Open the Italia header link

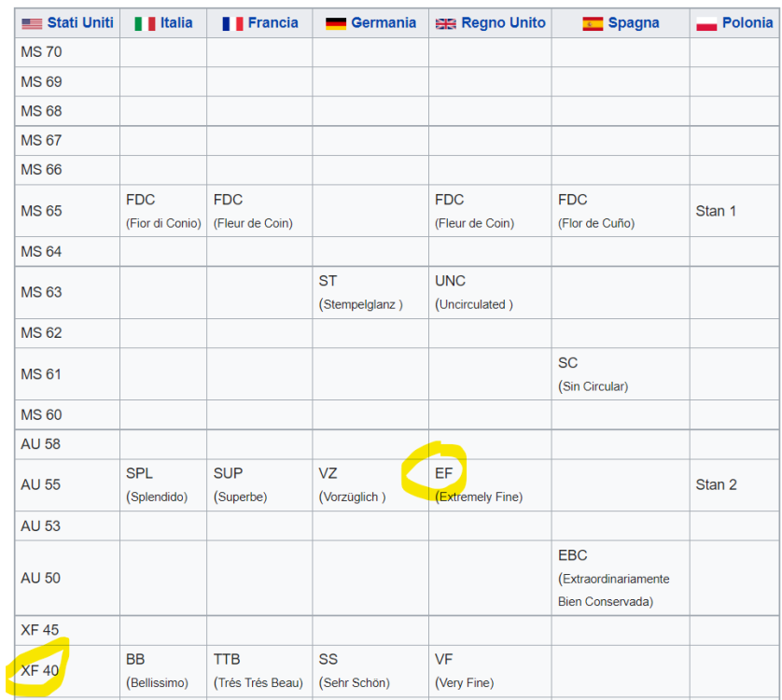click(x=176, y=22)
